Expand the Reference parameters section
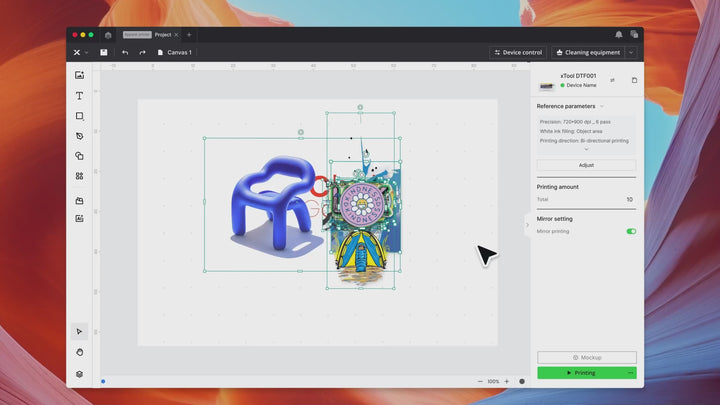This screenshot has width=720, height=405. pyautogui.click(x=602, y=106)
